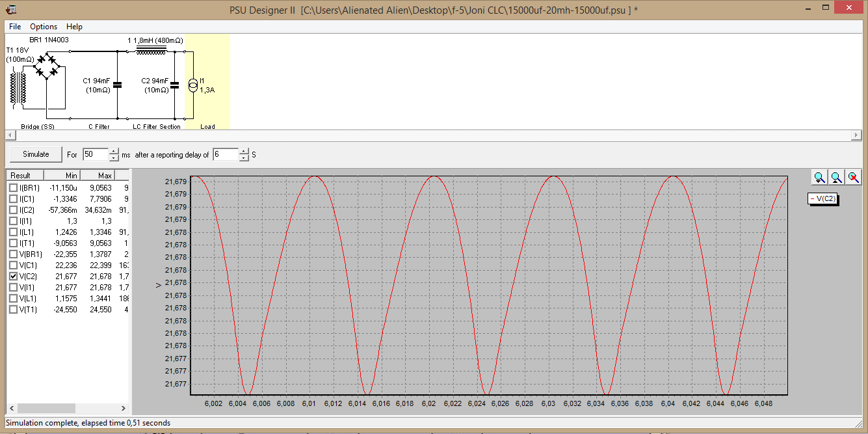Open the Options menu

pos(44,27)
